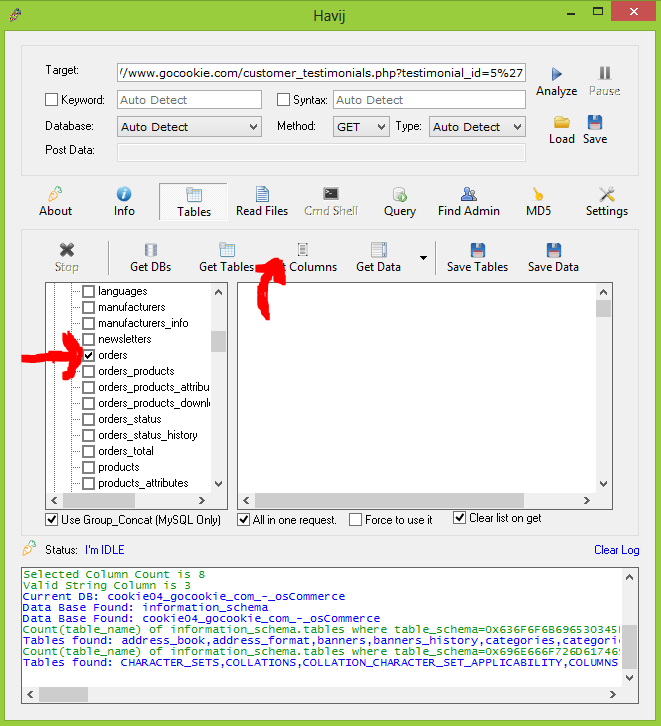The width and height of the screenshot is (661, 726).
Task: Open the Settings tools icon
Action: coord(606,194)
